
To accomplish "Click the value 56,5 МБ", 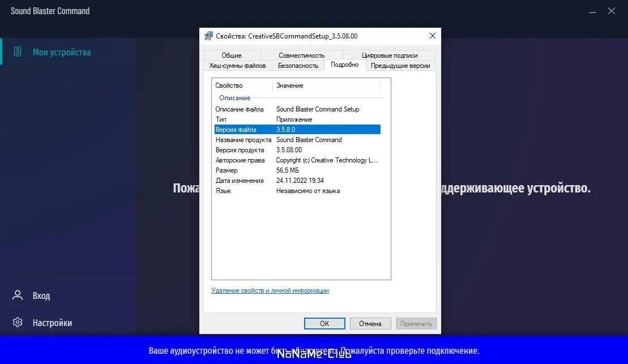I will click(x=288, y=170).
